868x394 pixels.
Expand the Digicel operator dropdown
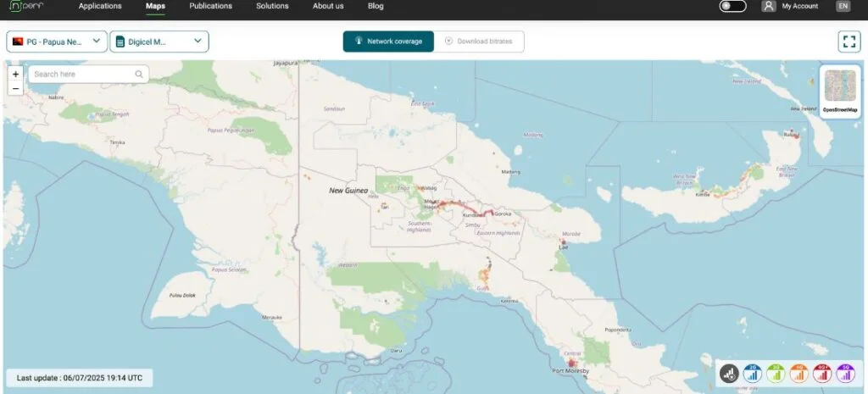159,42
